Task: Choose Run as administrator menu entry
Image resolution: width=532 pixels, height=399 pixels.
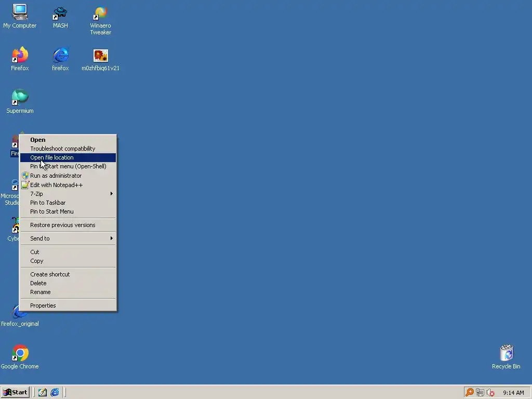Action: click(x=68, y=176)
